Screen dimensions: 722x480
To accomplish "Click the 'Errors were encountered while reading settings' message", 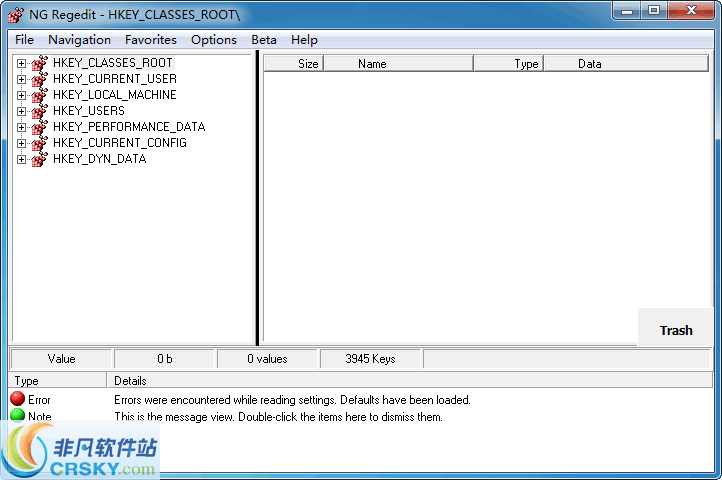I will [292, 400].
